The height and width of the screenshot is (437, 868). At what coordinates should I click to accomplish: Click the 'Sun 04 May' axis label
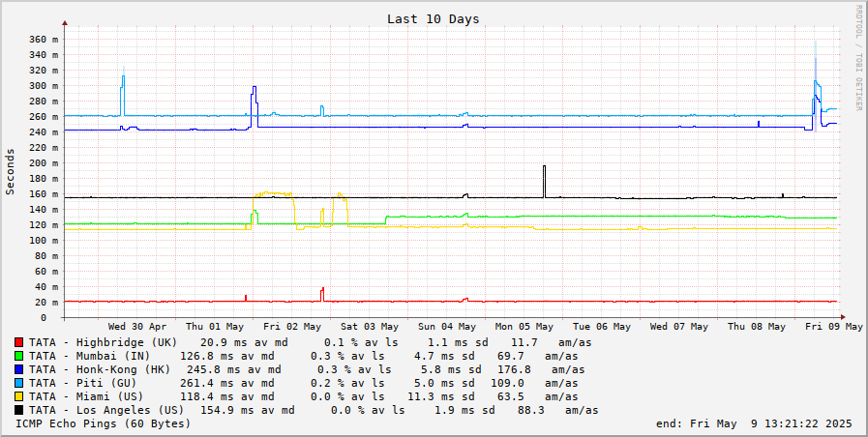pyautogui.click(x=447, y=327)
